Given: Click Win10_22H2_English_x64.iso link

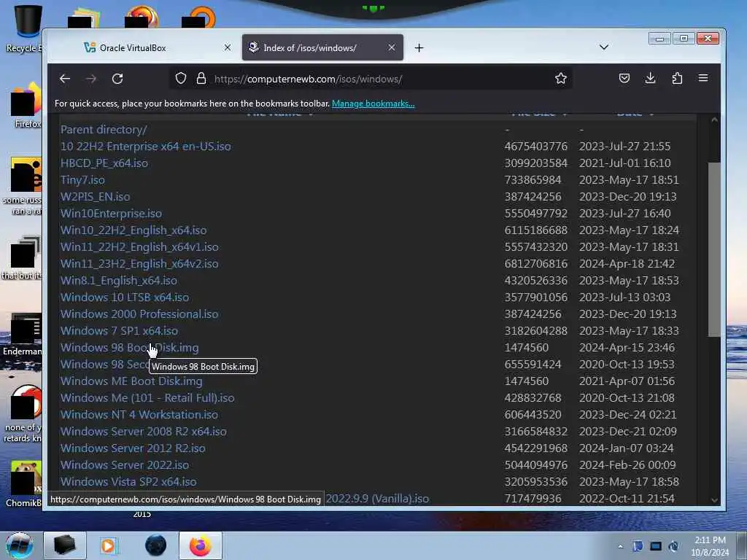Looking at the screenshot, I should point(133,230).
